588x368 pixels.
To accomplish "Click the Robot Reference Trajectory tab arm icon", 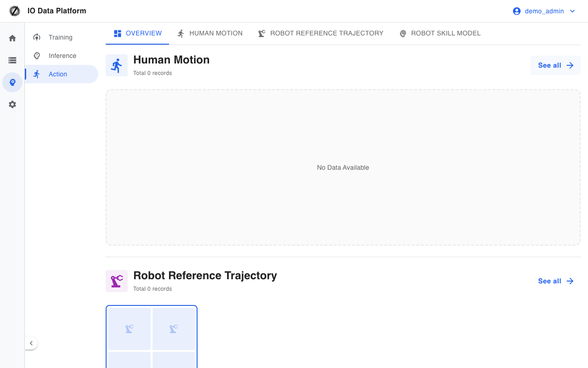I will (x=262, y=34).
